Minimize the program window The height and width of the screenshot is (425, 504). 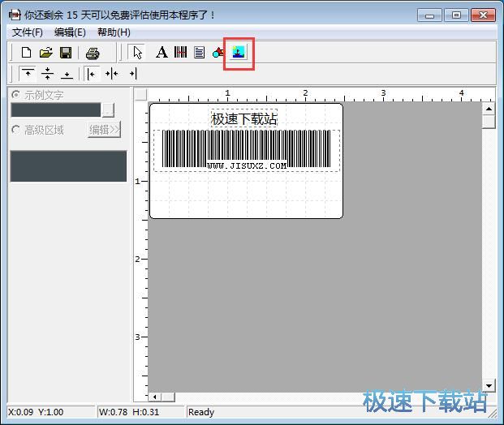(x=430, y=15)
